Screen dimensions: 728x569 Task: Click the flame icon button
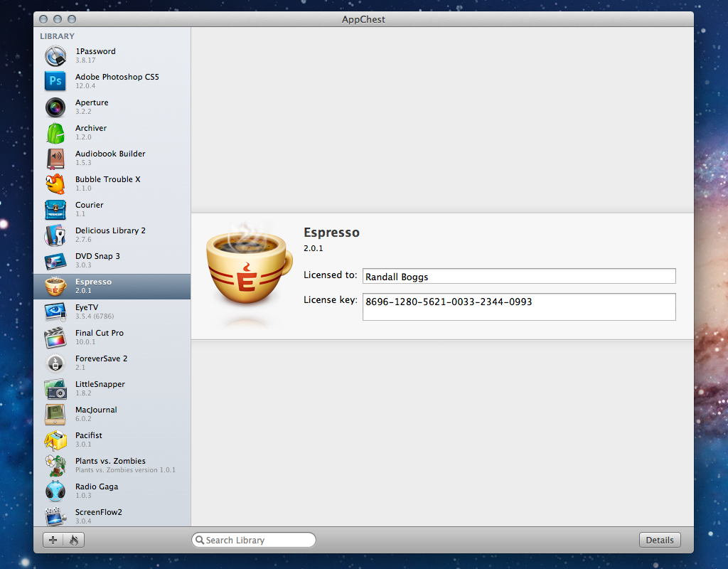pyautogui.click(x=74, y=540)
